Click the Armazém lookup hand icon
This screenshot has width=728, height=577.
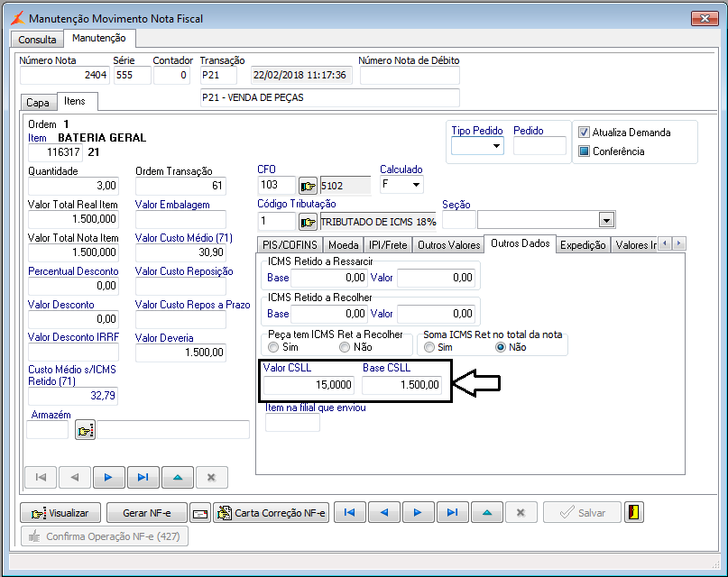point(86,431)
